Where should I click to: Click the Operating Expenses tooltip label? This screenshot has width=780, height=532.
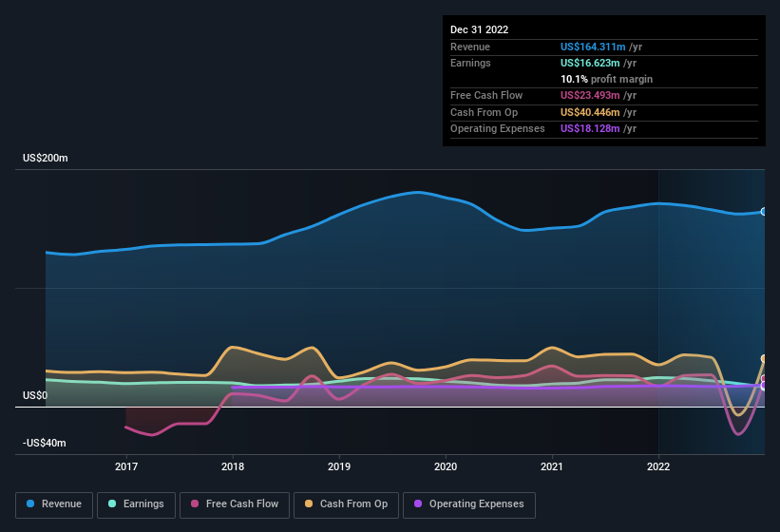point(498,129)
